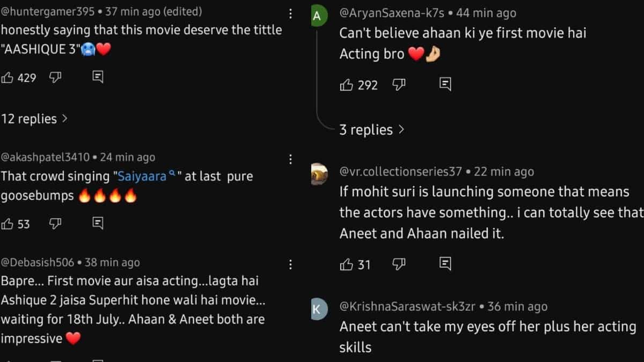Open more options for akashpatel3410 comment
The height and width of the screenshot is (362, 644).
point(290,159)
